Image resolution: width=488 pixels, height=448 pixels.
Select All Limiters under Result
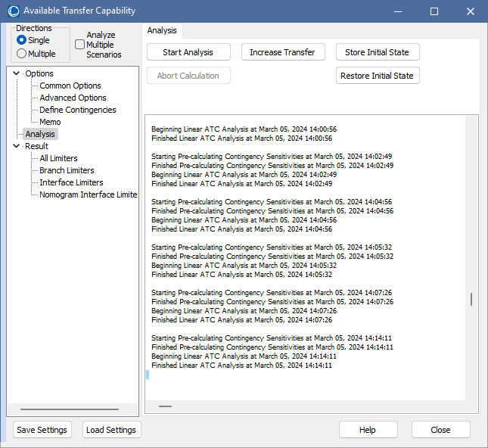58,158
